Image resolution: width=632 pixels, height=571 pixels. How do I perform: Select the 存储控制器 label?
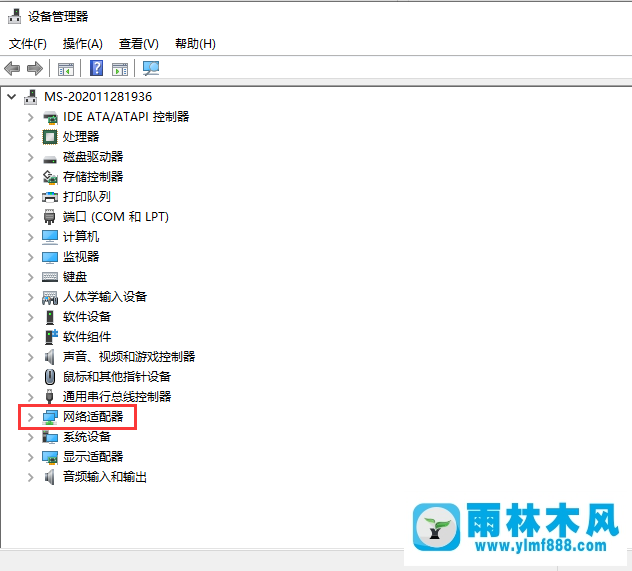click(93, 176)
